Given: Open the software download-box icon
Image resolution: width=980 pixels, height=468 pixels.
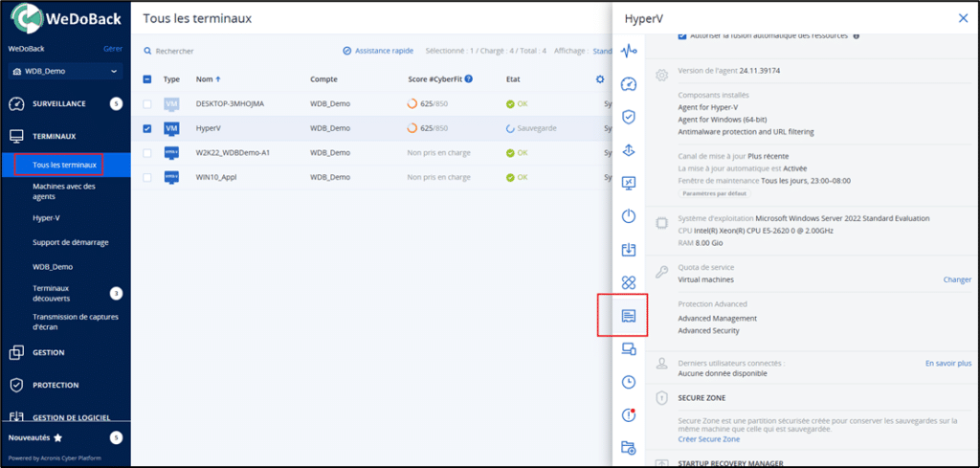Looking at the screenshot, I should click(x=628, y=250).
